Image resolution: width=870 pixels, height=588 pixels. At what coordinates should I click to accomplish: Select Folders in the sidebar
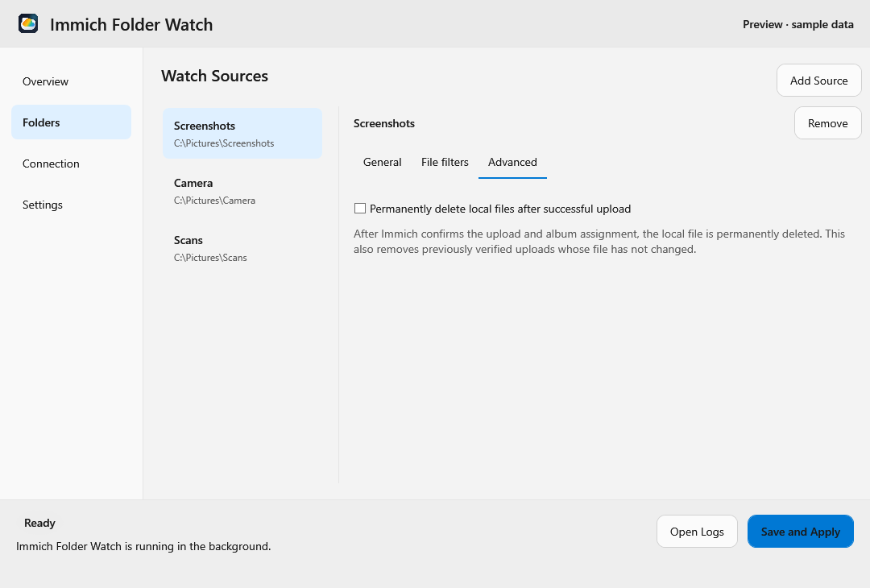(71, 122)
